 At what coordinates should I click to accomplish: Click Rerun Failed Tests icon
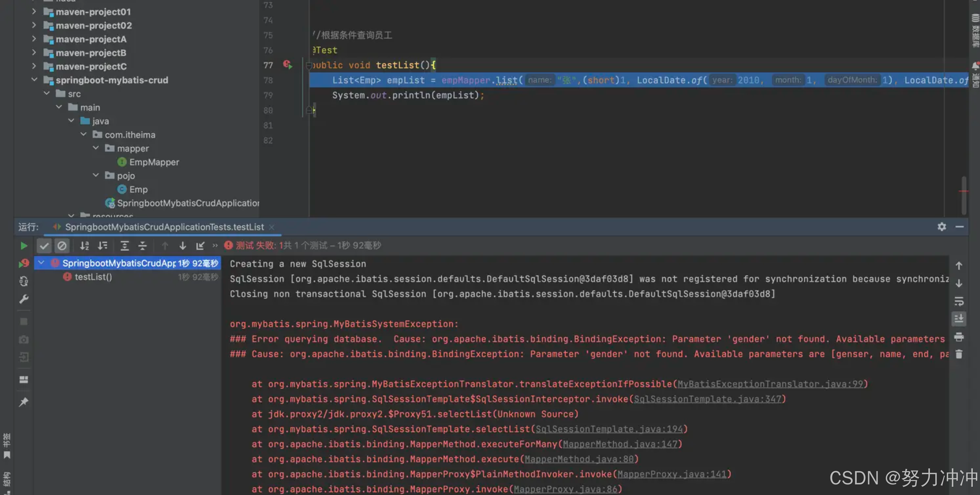tap(24, 263)
